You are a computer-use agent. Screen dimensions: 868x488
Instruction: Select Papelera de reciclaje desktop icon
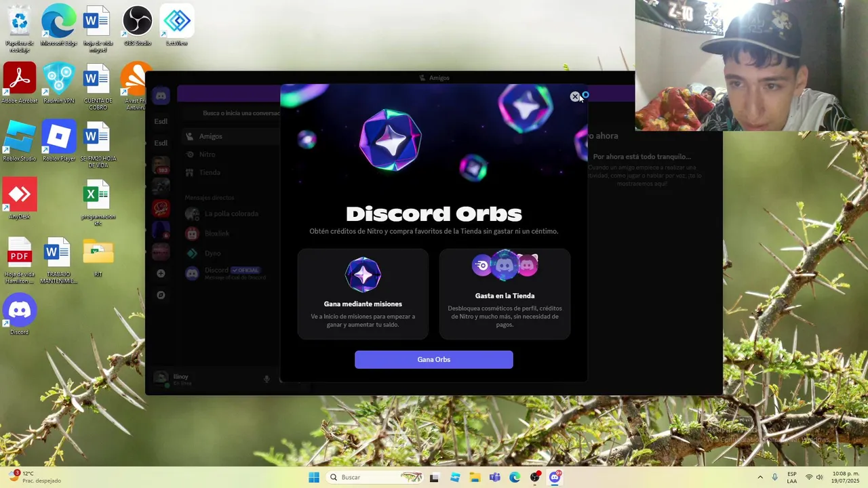tap(20, 29)
